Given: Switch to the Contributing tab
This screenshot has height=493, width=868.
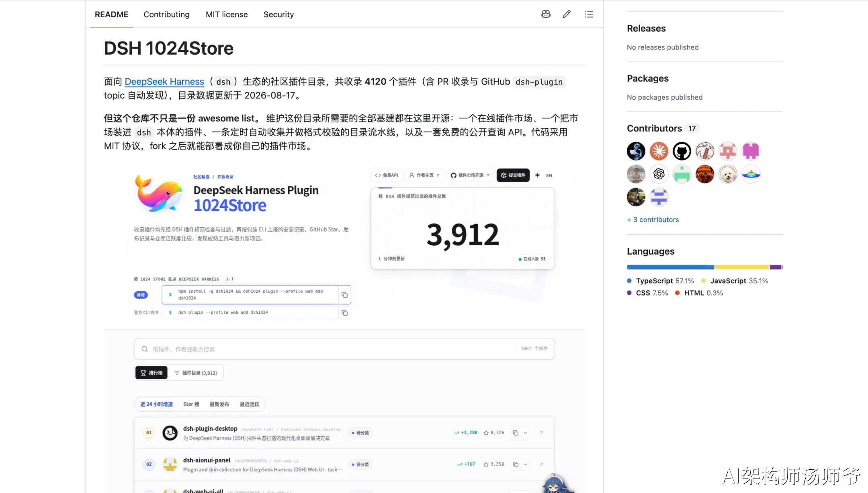Looking at the screenshot, I should point(166,14).
